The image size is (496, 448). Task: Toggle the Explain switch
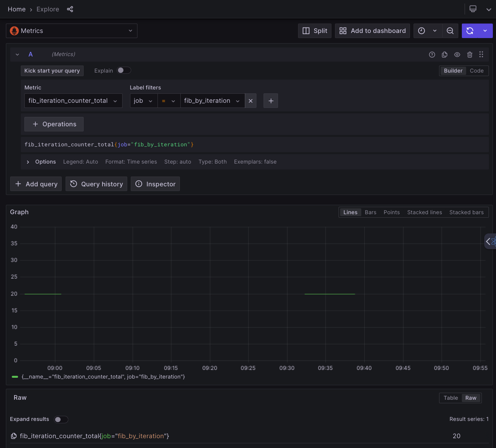coord(124,70)
